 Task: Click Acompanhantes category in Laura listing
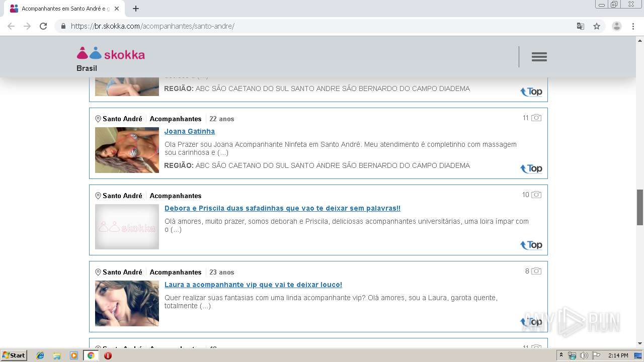[x=176, y=272]
